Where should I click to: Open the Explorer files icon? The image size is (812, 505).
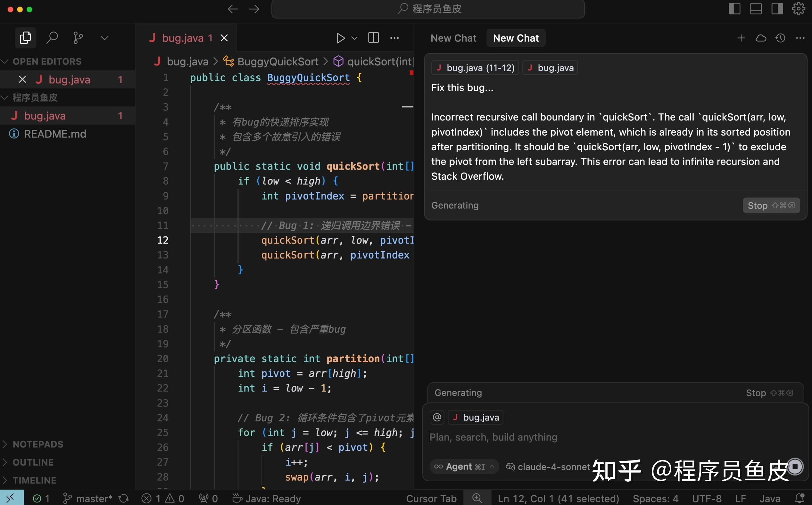[25, 38]
